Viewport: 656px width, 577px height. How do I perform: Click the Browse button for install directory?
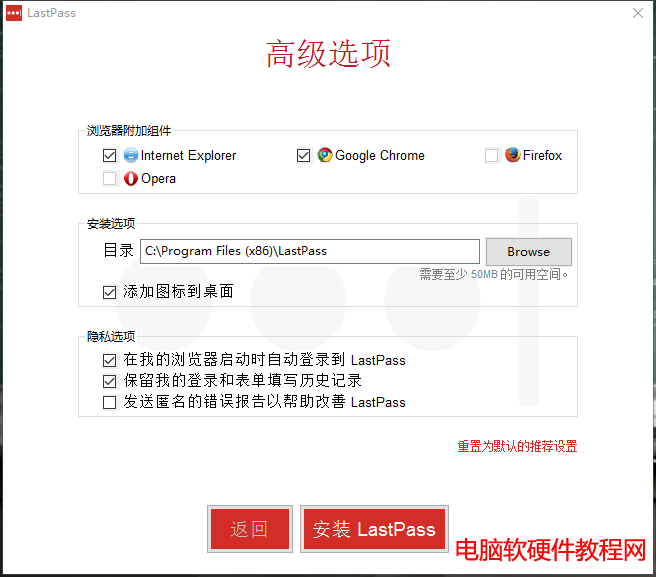point(529,251)
